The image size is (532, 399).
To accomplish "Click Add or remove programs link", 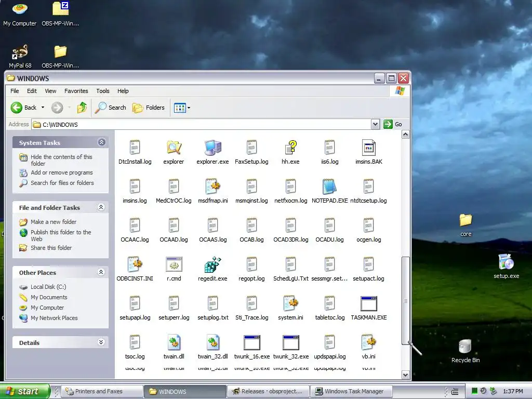I will tap(62, 172).
